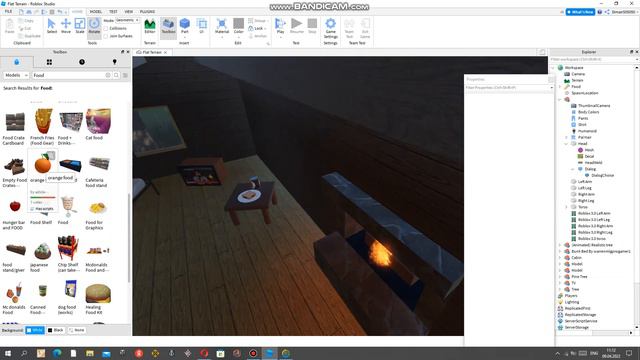Image resolution: width=640 pixels, height=360 pixels.
Task: Open the Material picker
Action: click(x=222, y=27)
